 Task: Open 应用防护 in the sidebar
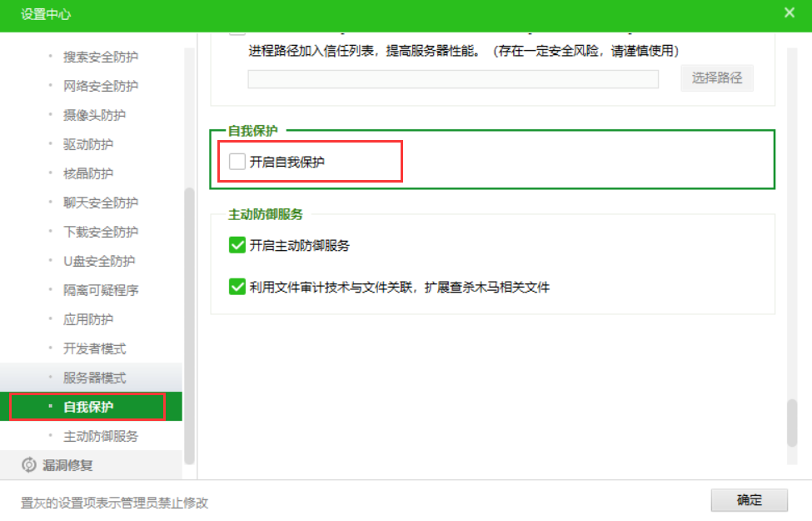pos(88,319)
